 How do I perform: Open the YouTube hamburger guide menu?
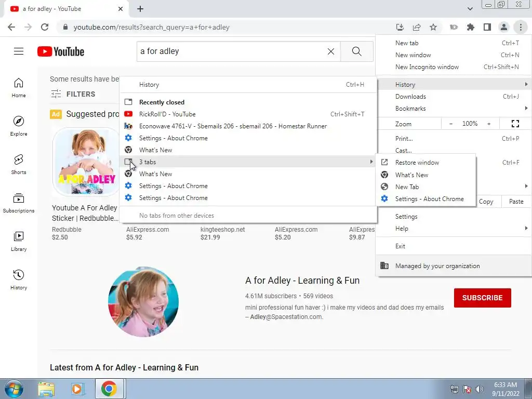click(19, 51)
